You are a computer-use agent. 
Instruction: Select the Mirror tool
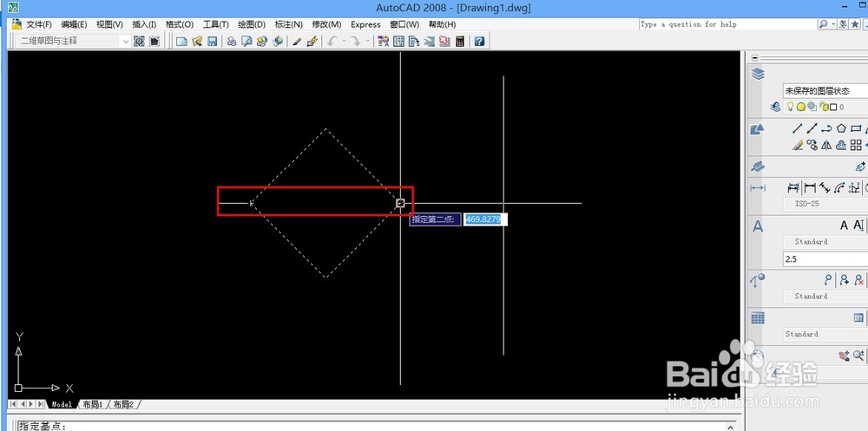(x=826, y=145)
